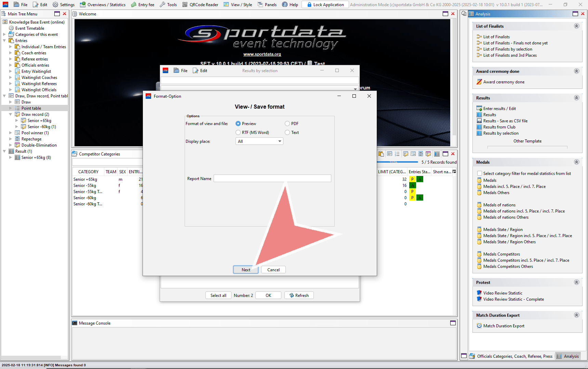
Task: Click the green A status box for Senior +65kg
Action: [420, 179]
